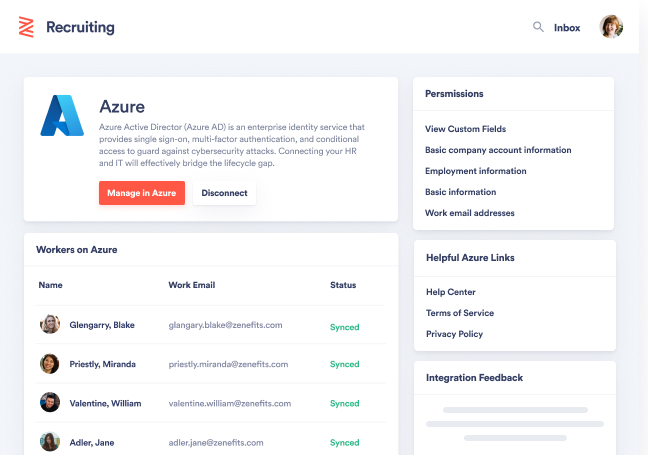Open the Inbox link
The image size is (648, 455).
coord(567,28)
